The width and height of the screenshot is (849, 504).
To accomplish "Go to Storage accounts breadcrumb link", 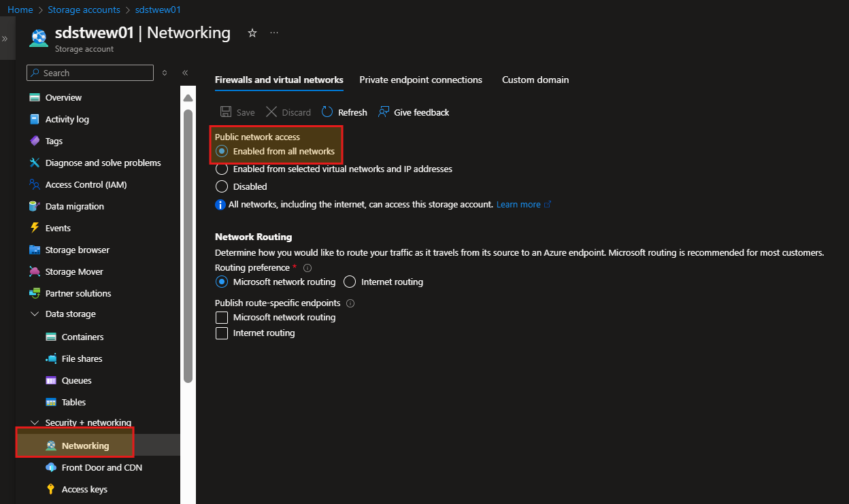I will pos(84,10).
